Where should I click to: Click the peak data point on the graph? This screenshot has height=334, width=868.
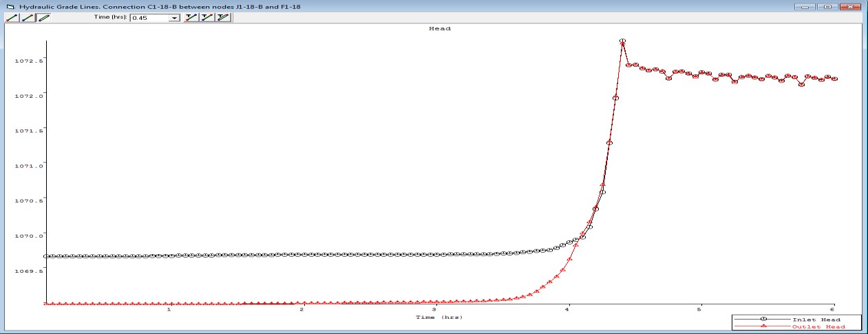(622, 41)
